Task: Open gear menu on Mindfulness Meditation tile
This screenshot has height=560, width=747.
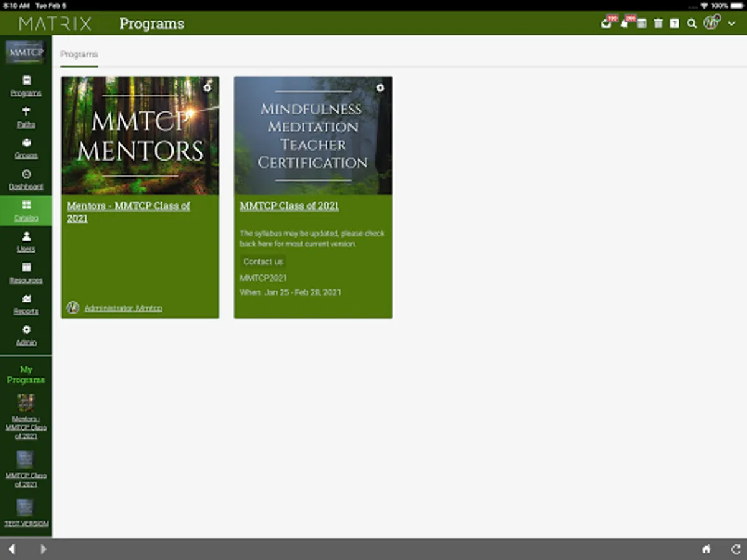Action: tap(380, 88)
